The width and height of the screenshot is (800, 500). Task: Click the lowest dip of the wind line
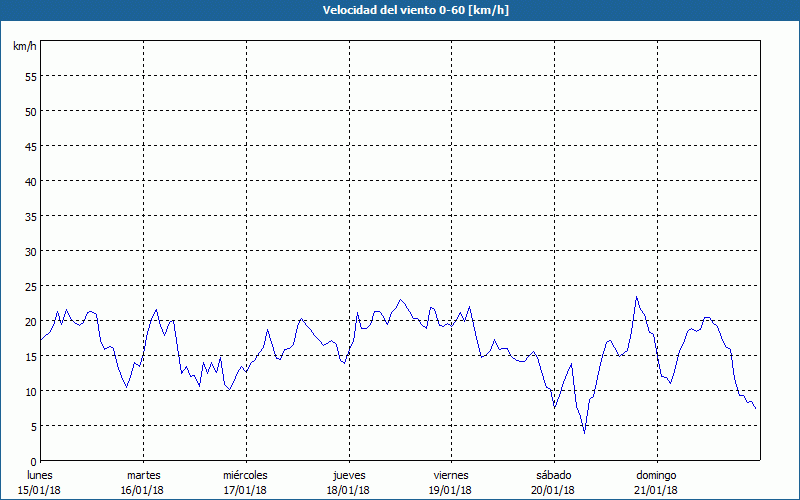pos(584,432)
